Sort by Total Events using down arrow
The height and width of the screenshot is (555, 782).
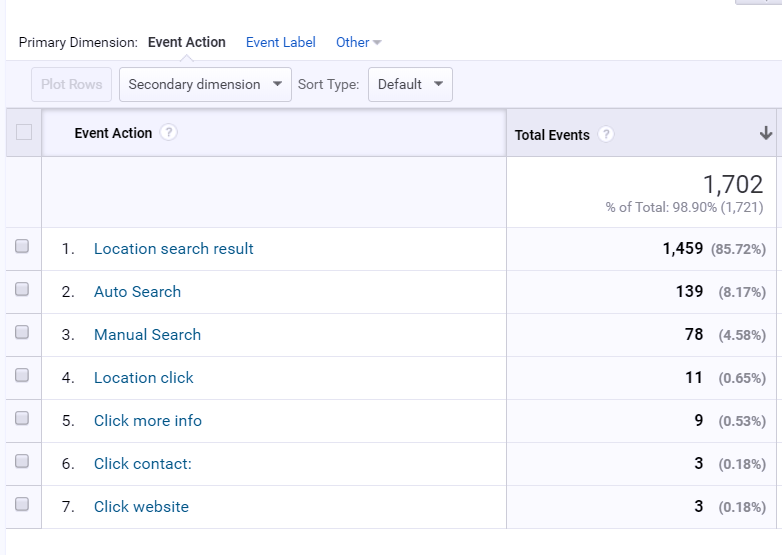point(766,133)
